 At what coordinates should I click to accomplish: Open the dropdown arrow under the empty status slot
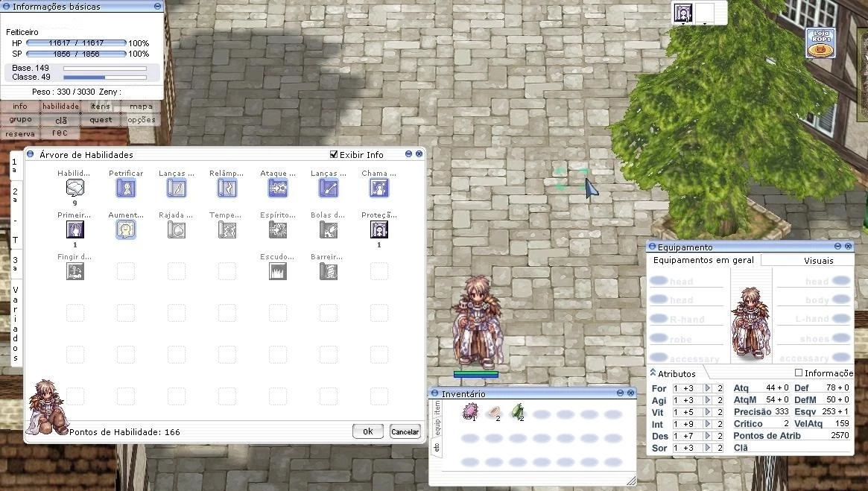point(704,24)
